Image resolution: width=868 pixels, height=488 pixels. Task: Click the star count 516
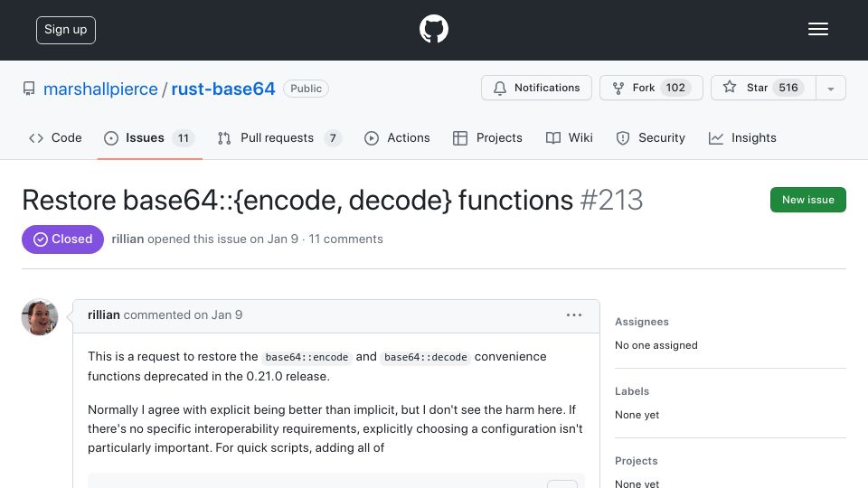(788, 88)
